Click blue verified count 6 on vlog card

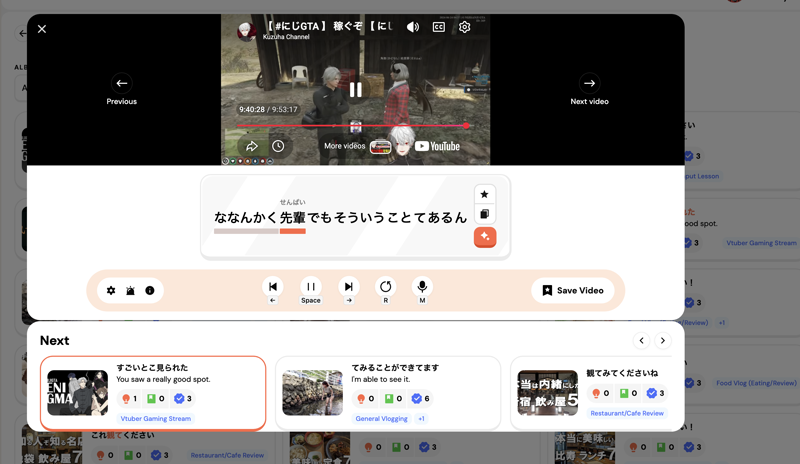(421, 399)
